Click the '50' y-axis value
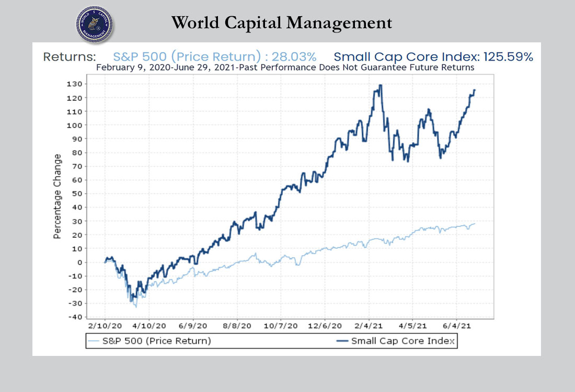The width and height of the screenshot is (575, 392). 77,193
